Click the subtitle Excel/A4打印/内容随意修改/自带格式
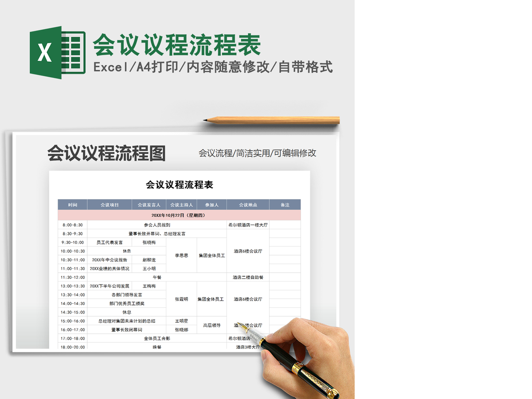 coord(213,67)
